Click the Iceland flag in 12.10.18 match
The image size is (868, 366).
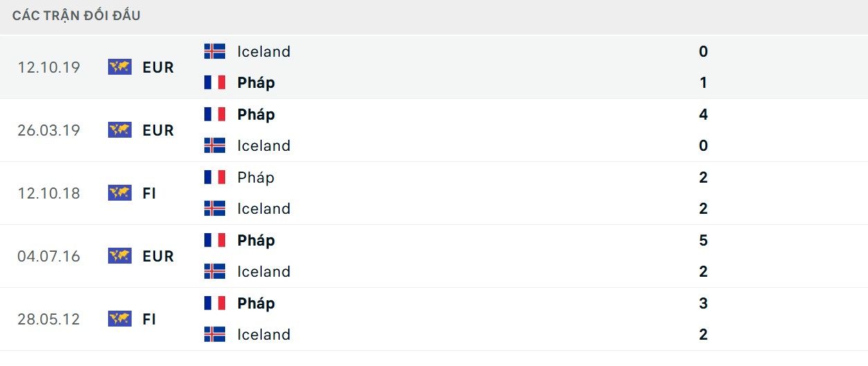[x=215, y=208]
